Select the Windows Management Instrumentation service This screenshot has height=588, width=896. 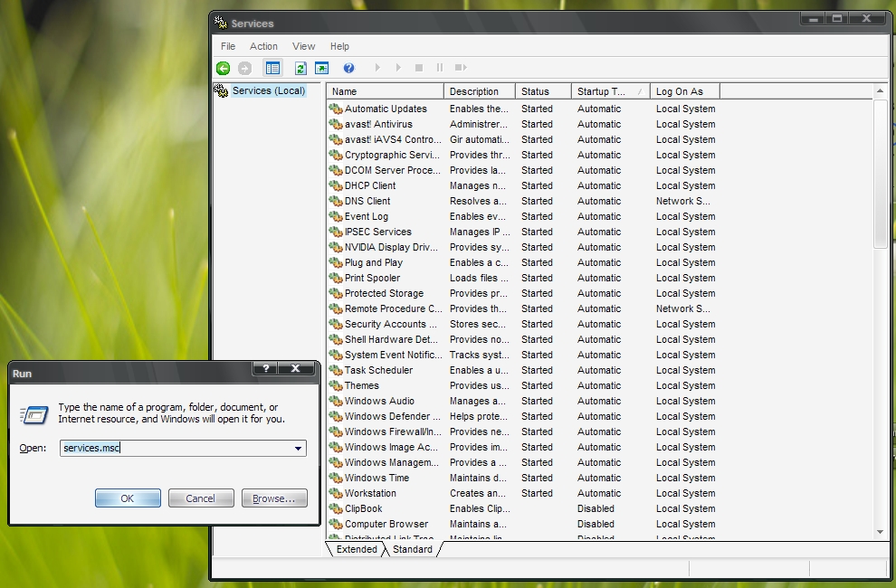pyautogui.click(x=523, y=463)
